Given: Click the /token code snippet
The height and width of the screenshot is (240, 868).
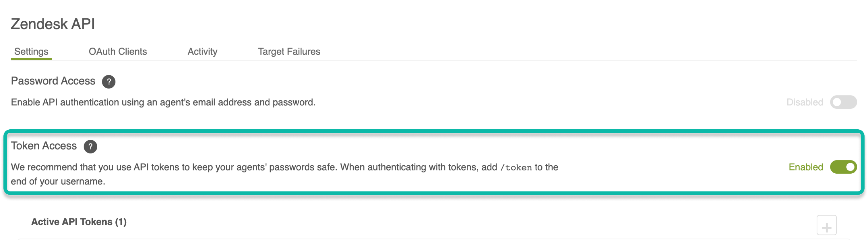Looking at the screenshot, I should (516, 168).
